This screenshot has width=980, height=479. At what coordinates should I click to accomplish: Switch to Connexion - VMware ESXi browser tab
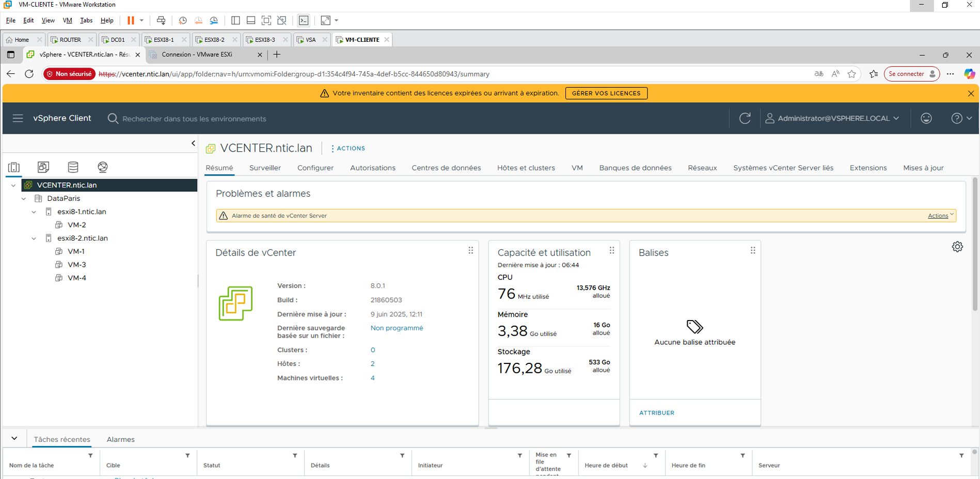(x=206, y=54)
